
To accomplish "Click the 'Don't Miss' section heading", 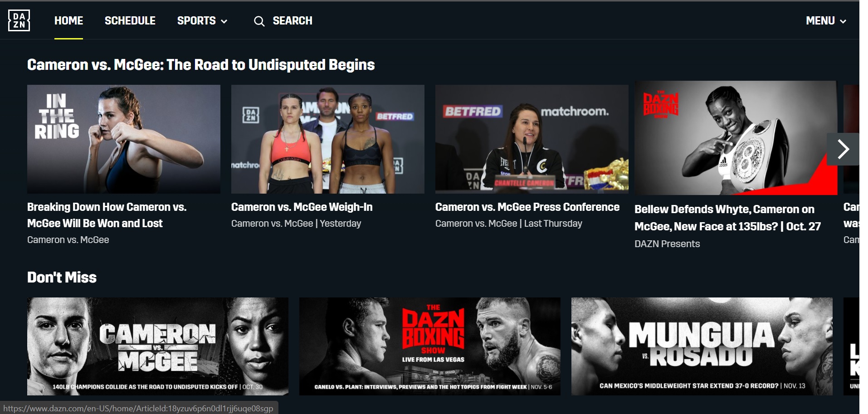I will pyautogui.click(x=62, y=278).
